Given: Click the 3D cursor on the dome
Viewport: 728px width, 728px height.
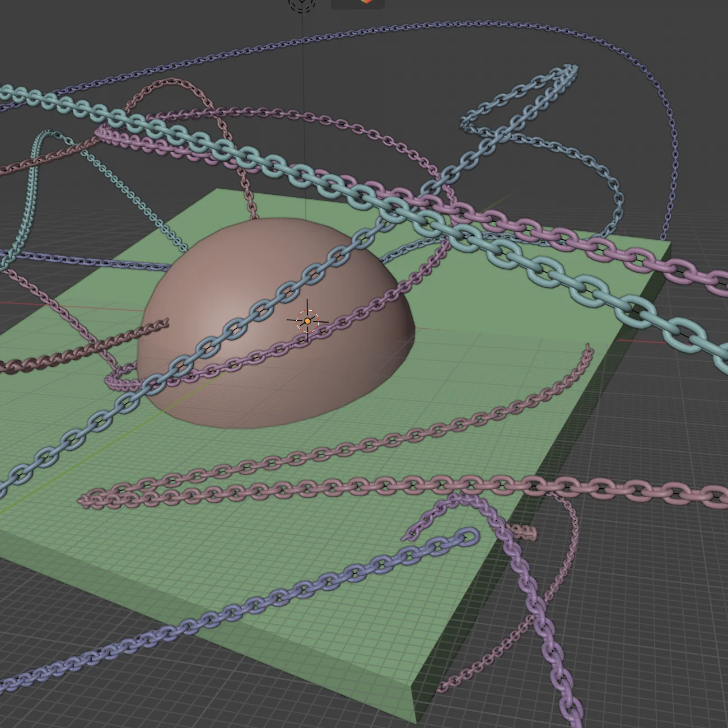Looking at the screenshot, I should [307, 321].
